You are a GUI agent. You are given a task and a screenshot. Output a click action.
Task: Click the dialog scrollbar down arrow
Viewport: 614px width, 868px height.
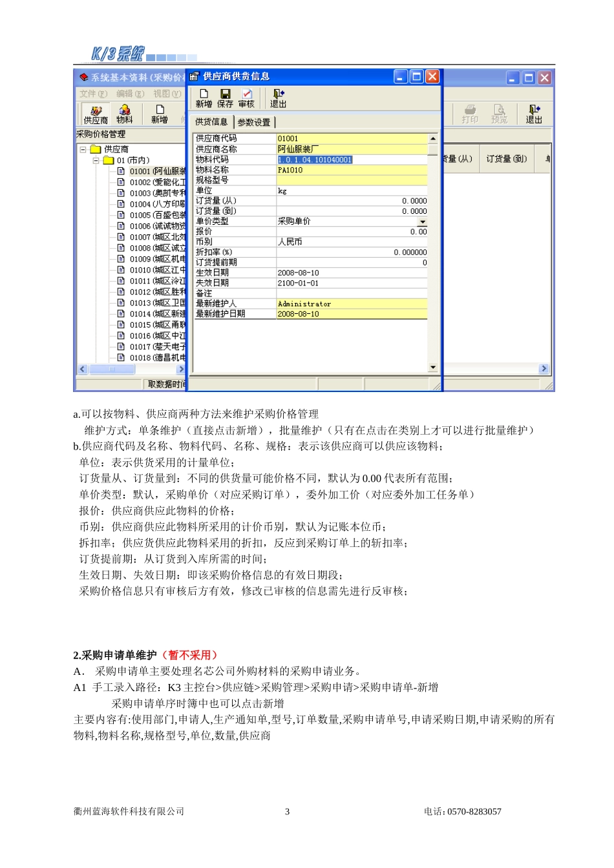[433, 367]
